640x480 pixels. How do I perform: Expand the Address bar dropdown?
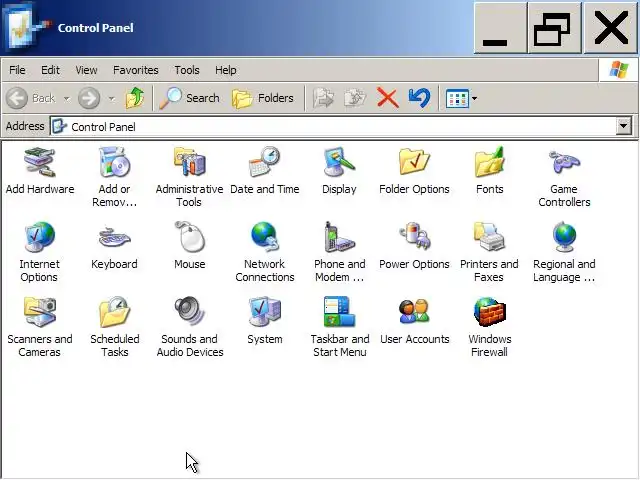coord(623,127)
